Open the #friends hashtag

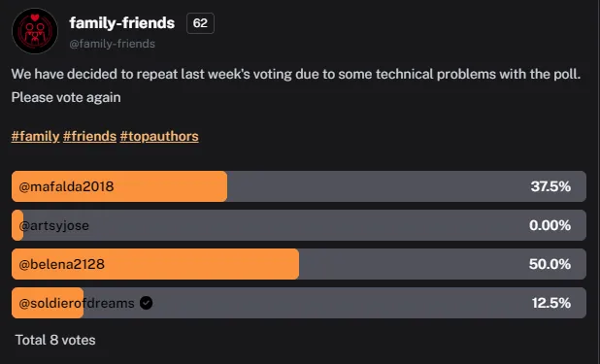pos(89,136)
